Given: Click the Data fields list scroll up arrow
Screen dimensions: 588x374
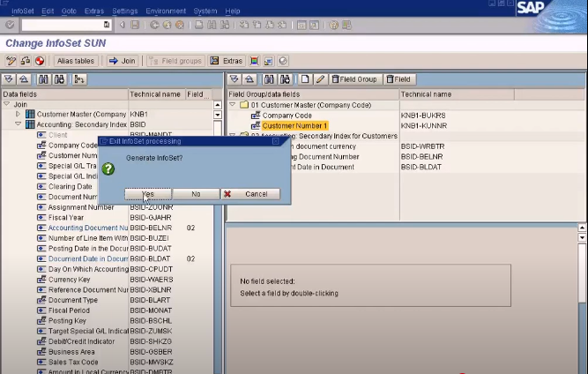Looking at the screenshot, I should tap(217, 105).
